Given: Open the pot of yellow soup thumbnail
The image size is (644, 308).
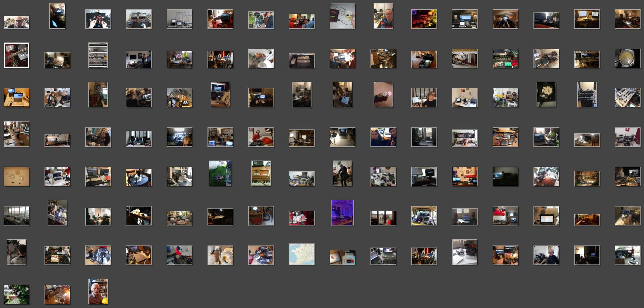Looking at the screenshot, I should (627, 58).
